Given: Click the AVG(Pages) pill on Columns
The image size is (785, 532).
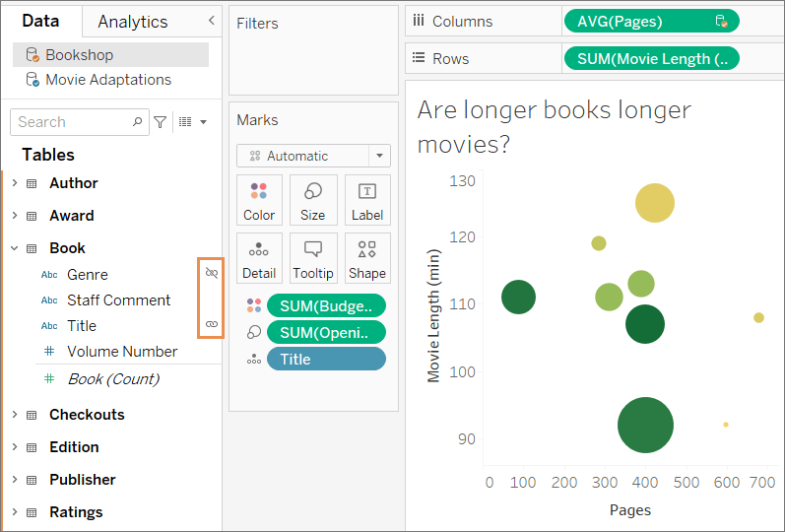Looking at the screenshot, I should tap(650, 21).
